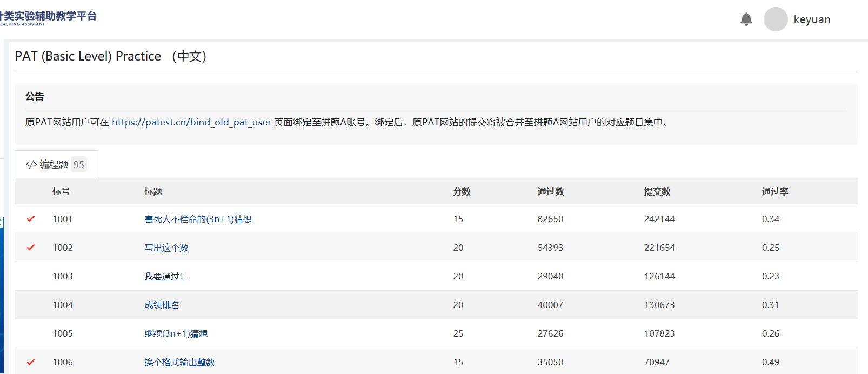This screenshot has height=374, width=868.
Task: Click the 标题 column header
Action: (x=153, y=191)
